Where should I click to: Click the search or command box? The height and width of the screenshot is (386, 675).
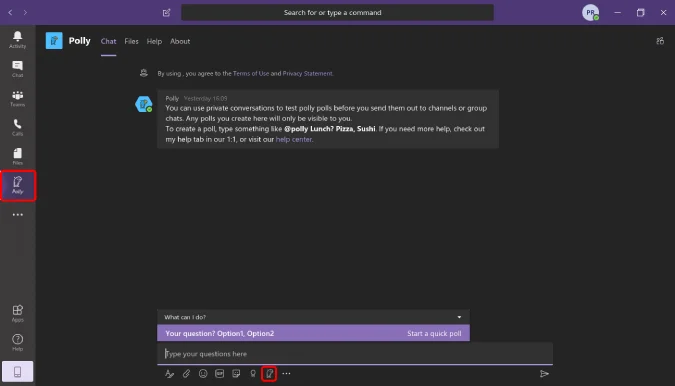pos(338,12)
